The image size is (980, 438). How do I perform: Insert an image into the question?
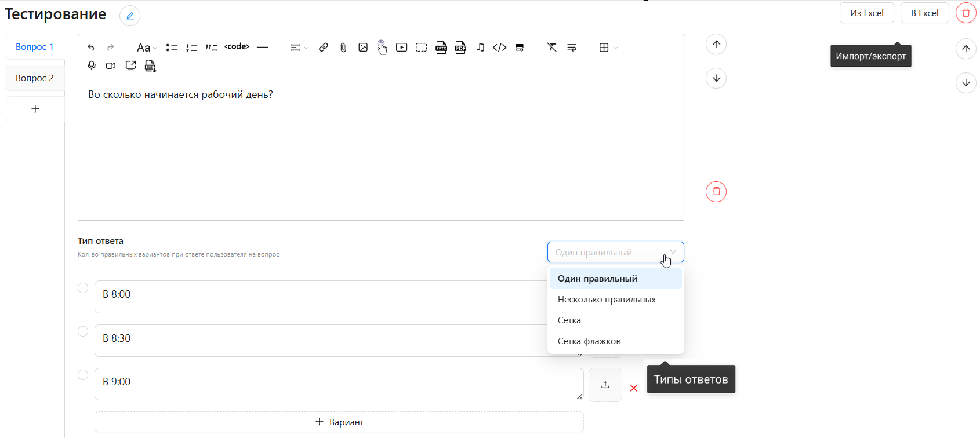click(363, 48)
